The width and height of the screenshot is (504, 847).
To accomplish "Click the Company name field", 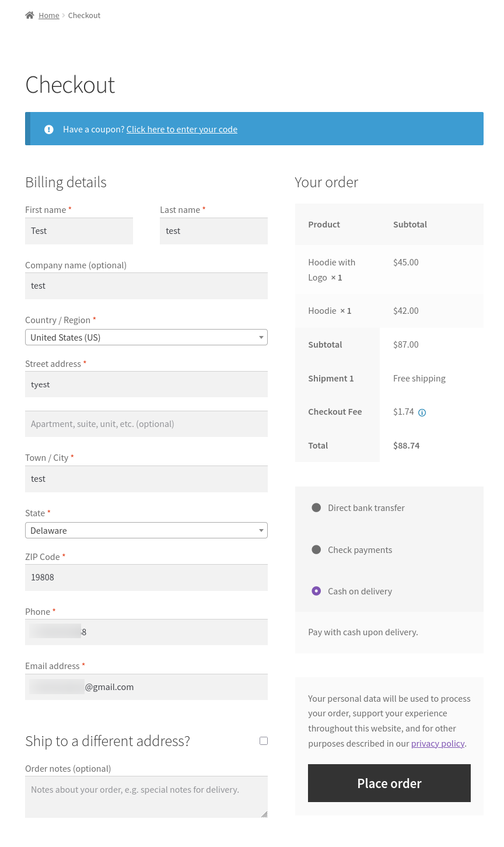I will point(146,286).
